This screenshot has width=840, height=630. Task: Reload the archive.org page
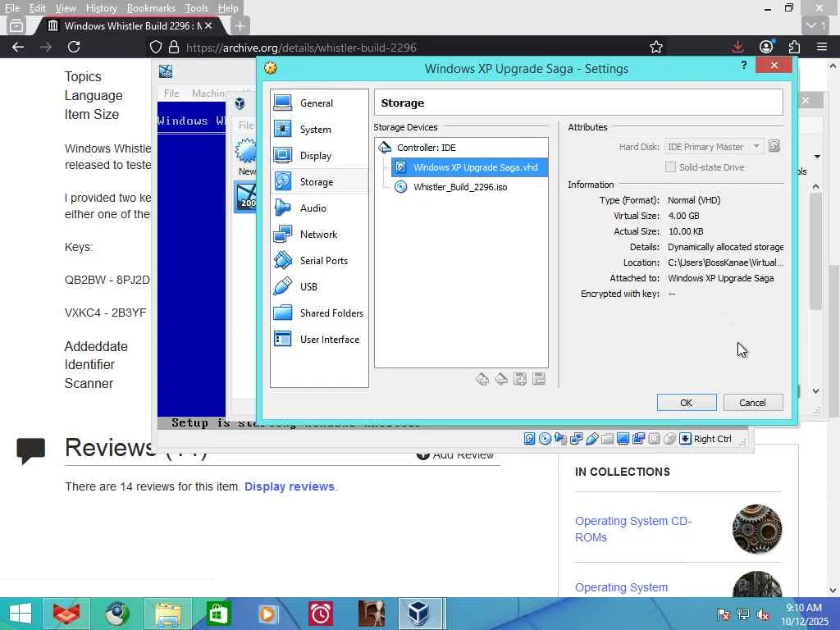tap(74, 47)
